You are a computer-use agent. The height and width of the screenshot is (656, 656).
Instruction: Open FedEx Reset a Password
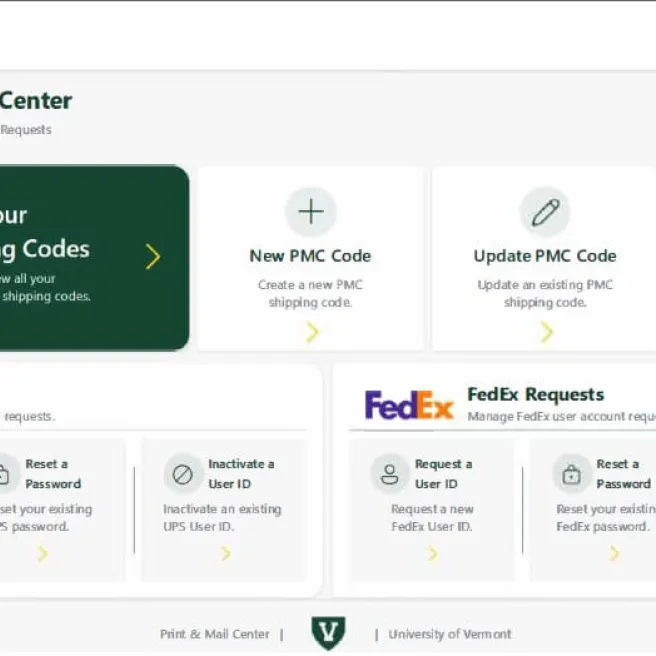coord(623,474)
